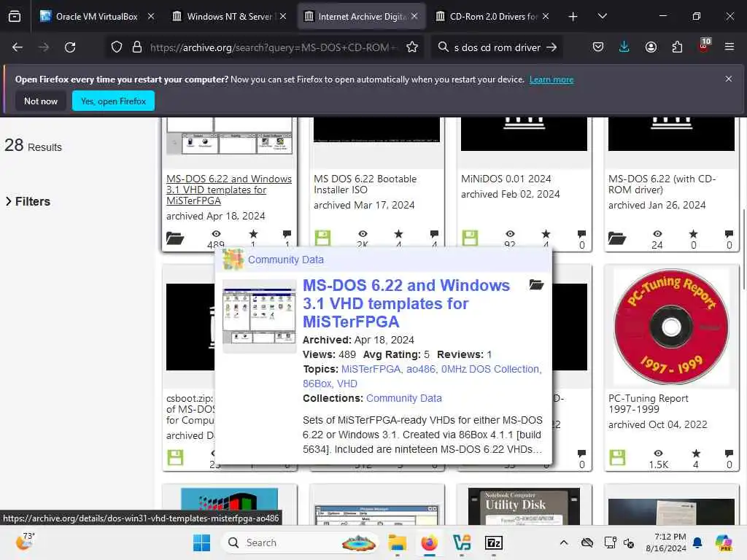
Task: Show hidden system tray icons
Action: point(564,542)
